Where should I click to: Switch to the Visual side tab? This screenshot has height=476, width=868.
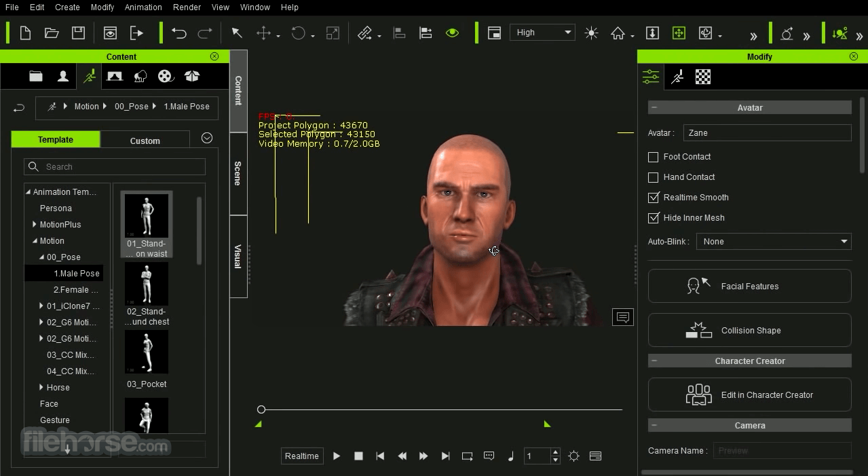pos(238,256)
